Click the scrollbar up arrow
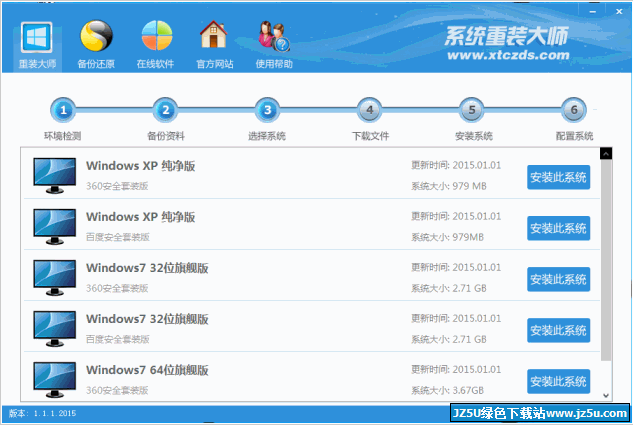The width and height of the screenshot is (633, 425). (x=606, y=153)
